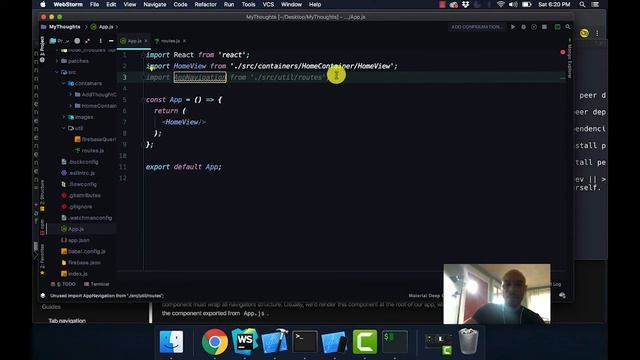Click the red error indicator at editor top right
The image size is (640, 360).
(563, 52)
